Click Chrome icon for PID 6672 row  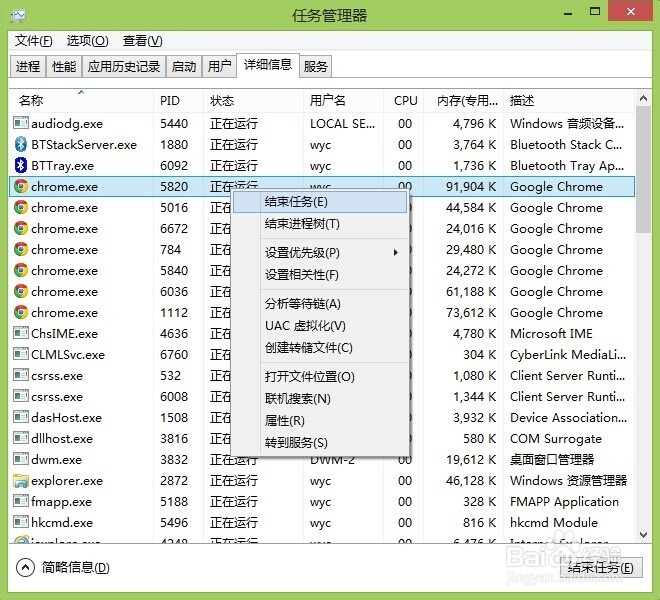21,228
